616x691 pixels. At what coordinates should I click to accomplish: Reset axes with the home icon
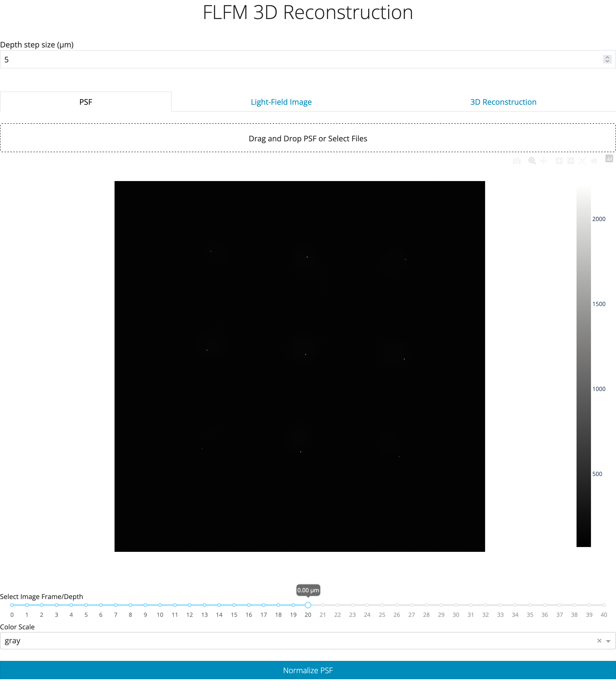click(594, 161)
